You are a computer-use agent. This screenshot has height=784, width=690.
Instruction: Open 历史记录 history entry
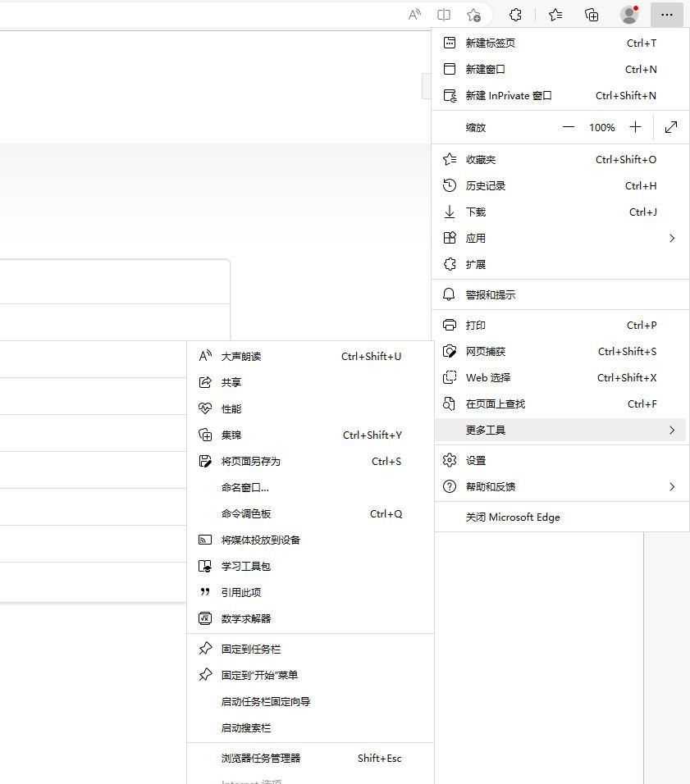pos(560,185)
